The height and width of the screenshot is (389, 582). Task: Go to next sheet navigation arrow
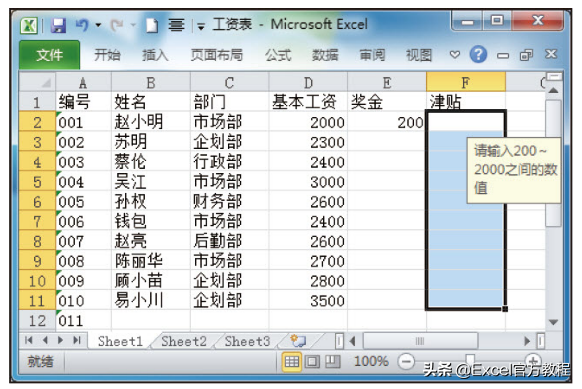[61, 340]
